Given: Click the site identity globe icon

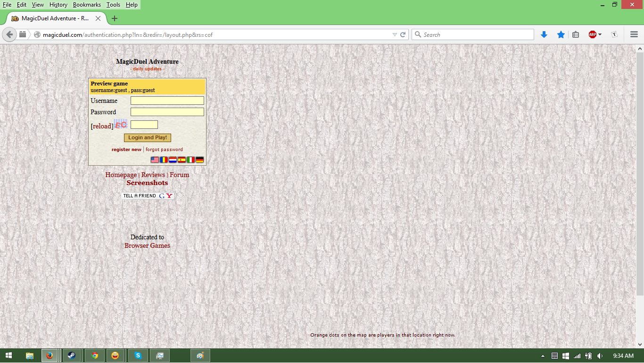Looking at the screenshot, I should click(x=37, y=34).
